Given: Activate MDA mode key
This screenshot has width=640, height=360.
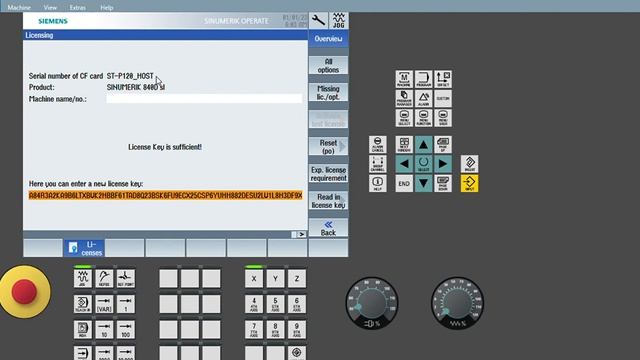Looking at the screenshot, I should tap(83, 330).
